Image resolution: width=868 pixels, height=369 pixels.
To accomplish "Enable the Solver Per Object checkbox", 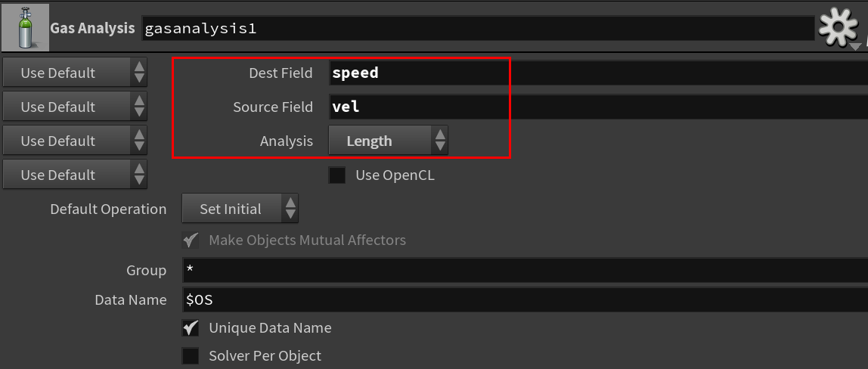I will tap(191, 355).
